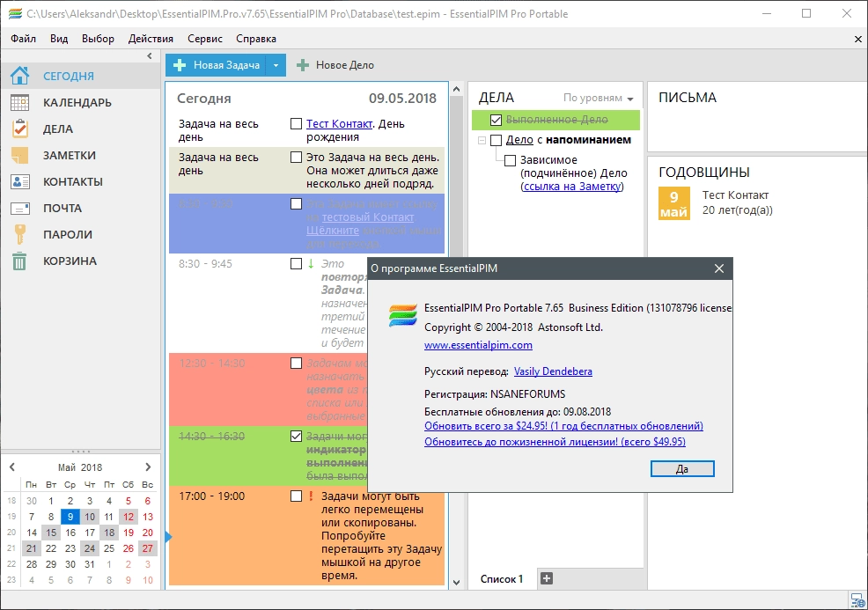Toggle checkbox of the blue 8:30 task
Image resolution: width=868 pixels, height=610 pixels.
tap(296, 203)
